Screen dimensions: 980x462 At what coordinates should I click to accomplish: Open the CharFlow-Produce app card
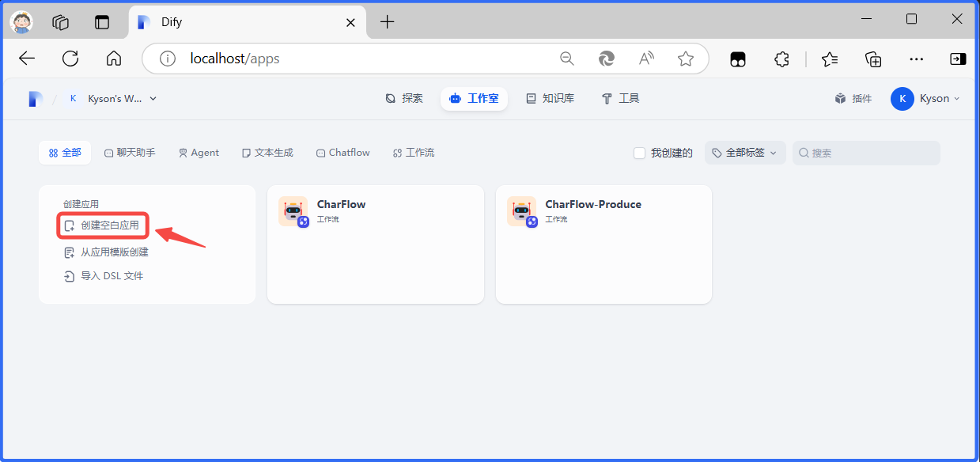pos(604,244)
